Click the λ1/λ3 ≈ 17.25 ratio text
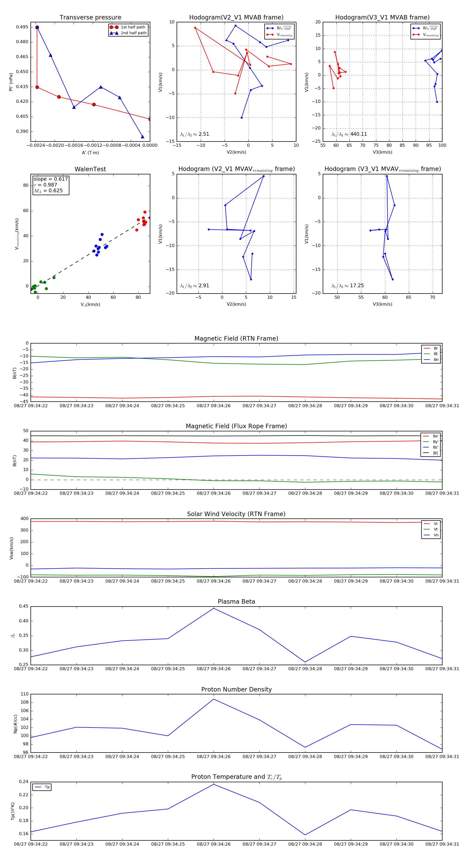The width and height of the screenshot is (473, 868). tap(347, 286)
